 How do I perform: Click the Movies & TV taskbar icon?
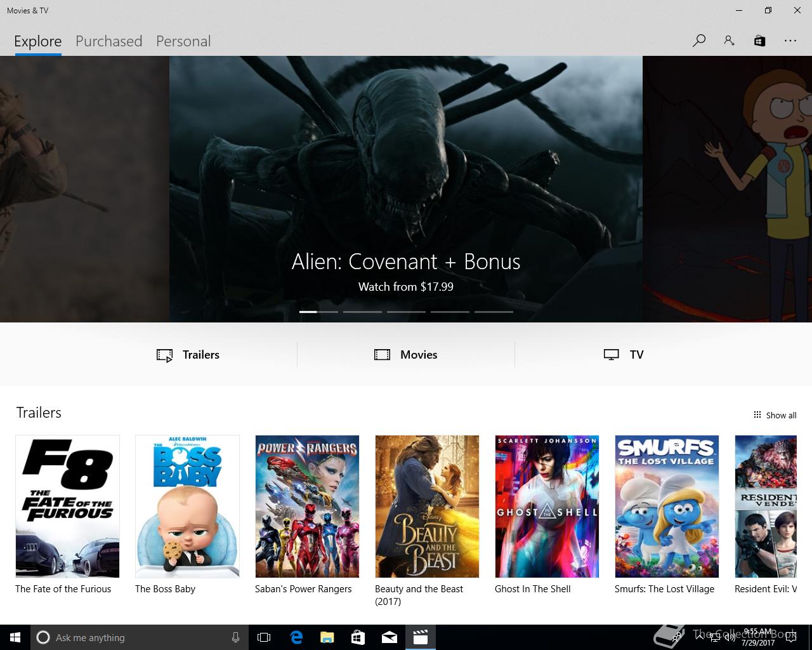[x=421, y=637]
